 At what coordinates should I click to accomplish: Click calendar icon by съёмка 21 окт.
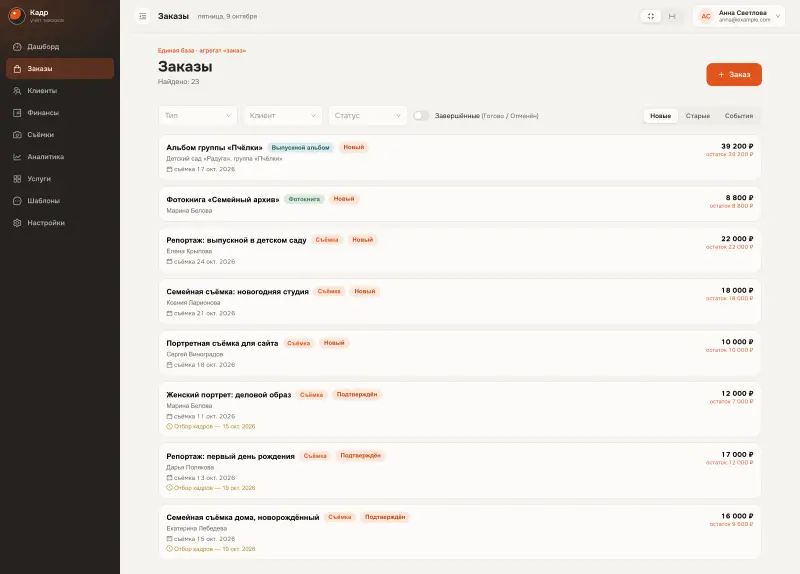tap(169, 313)
